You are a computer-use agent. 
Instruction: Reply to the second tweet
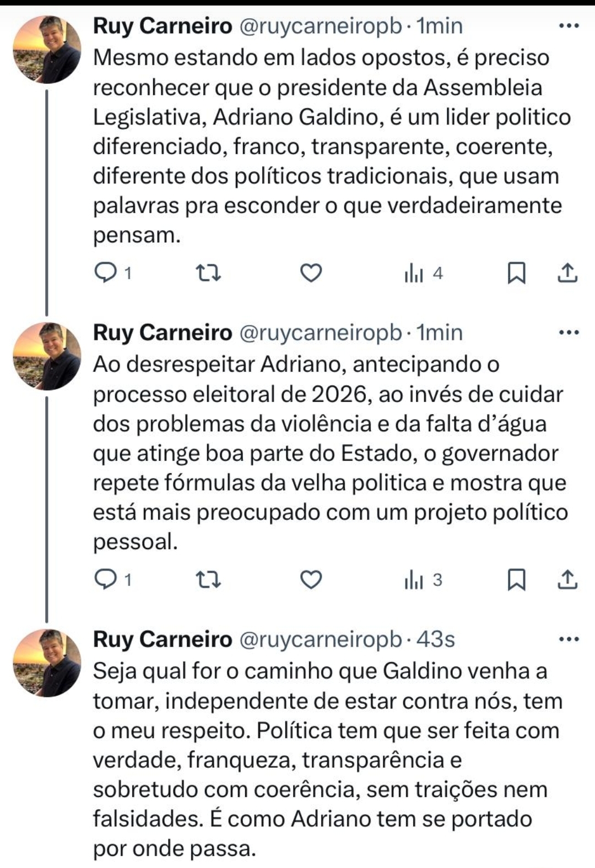tap(113, 579)
